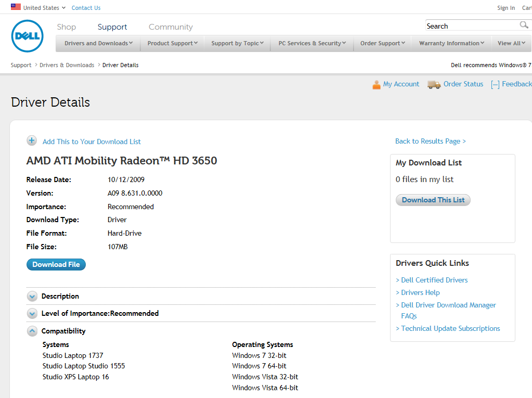Click the plus icon to add download
Image resolution: width=532 pixels, height=398 pixels.
(32, 140)
